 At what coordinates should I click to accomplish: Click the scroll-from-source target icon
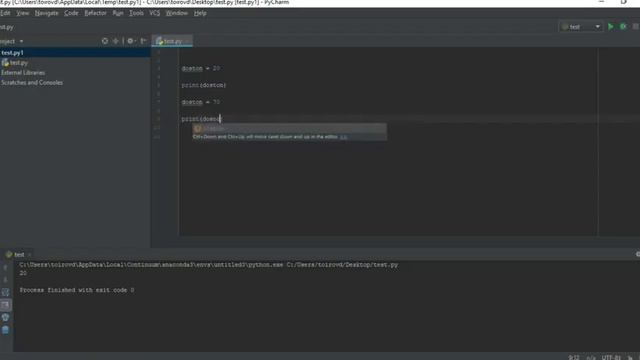[x=105, y=41]
